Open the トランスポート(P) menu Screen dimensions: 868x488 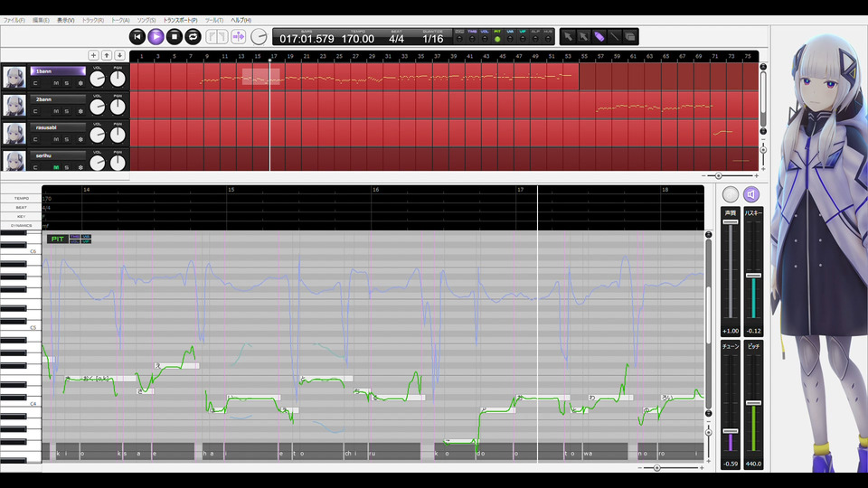coord(180,20)
